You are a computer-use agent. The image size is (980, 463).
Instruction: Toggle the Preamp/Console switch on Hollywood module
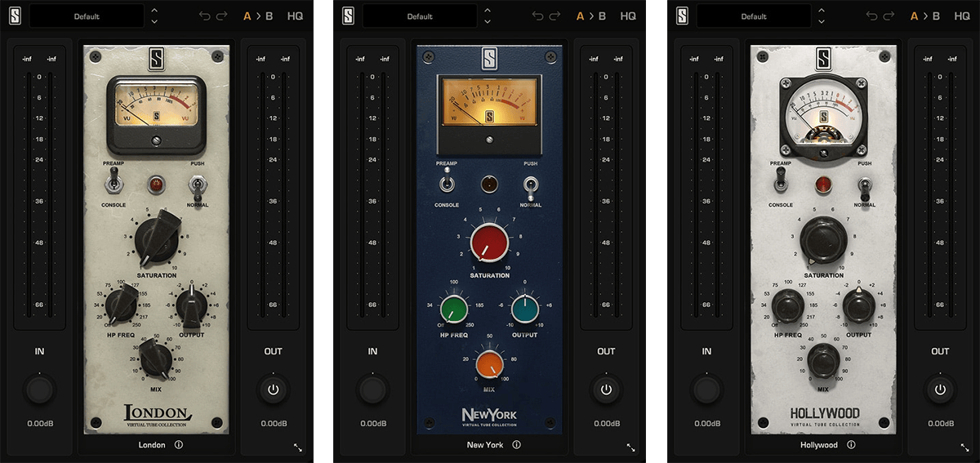click(x=780, y=185)
